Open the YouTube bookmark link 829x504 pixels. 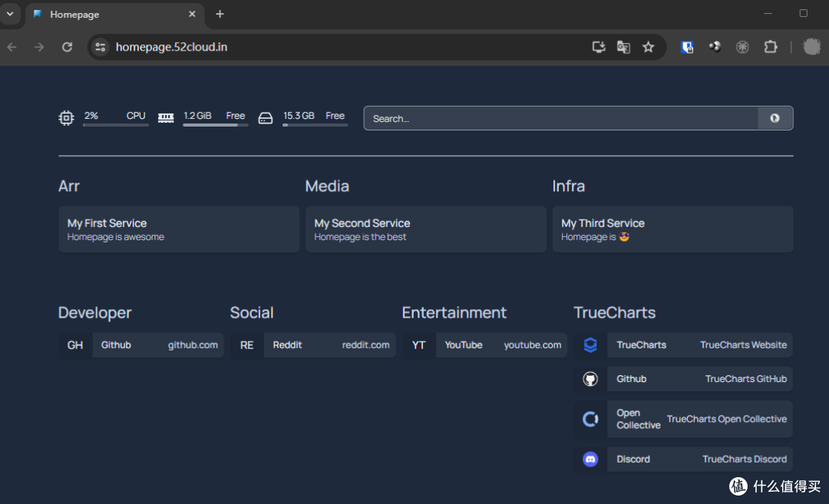(x=485, y=345)
